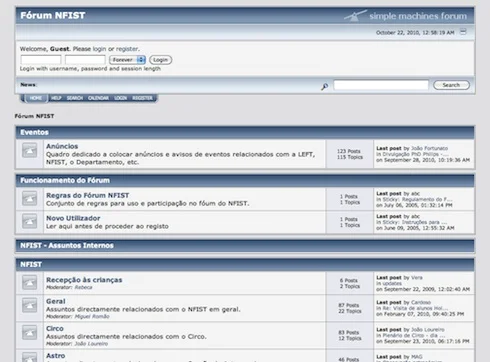490x362 pixels.
Task: Open last post topic Divulgação PhD Philips
Action: tap(415, 154)
